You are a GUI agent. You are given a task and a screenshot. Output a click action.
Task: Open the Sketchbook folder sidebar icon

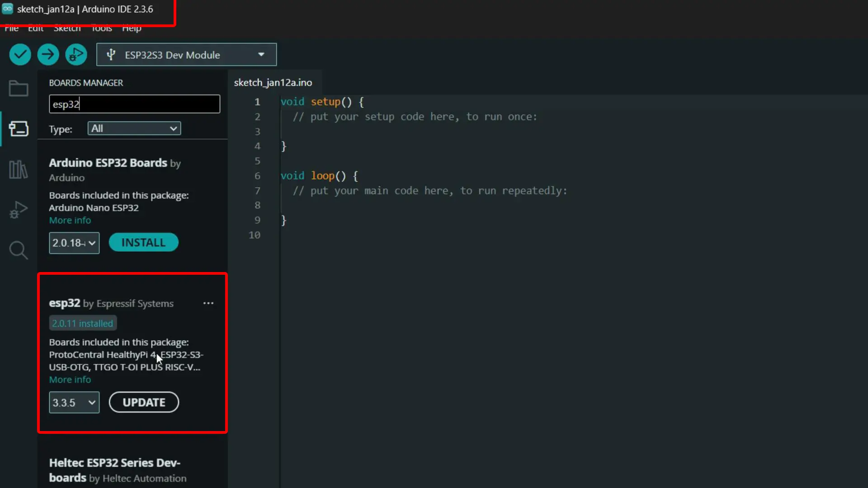(19, 88)
